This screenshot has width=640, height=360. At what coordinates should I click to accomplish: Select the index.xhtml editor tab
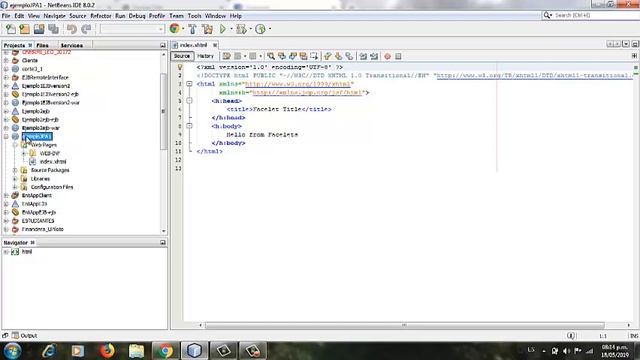193,45
